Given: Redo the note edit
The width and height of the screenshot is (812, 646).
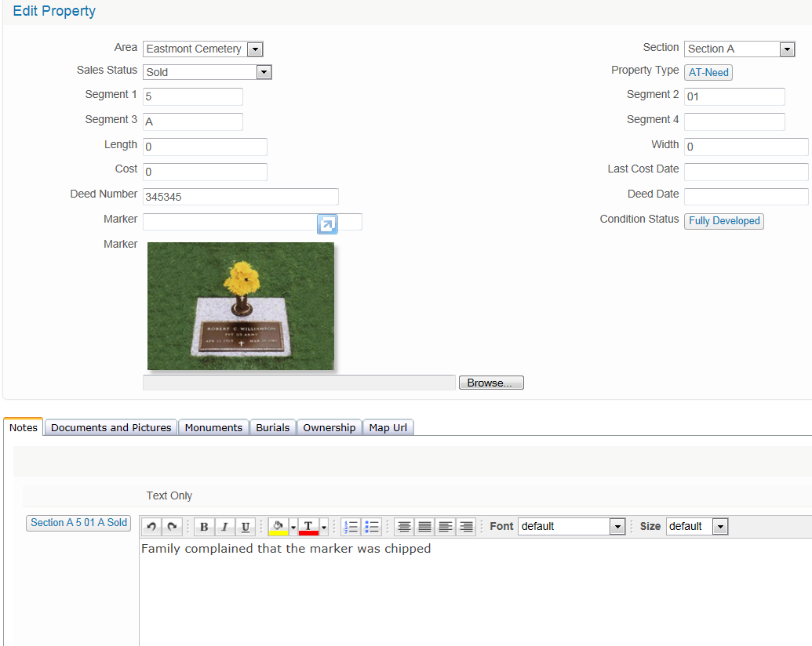Looking at the screenshot, I should click(x=172, y=527).
